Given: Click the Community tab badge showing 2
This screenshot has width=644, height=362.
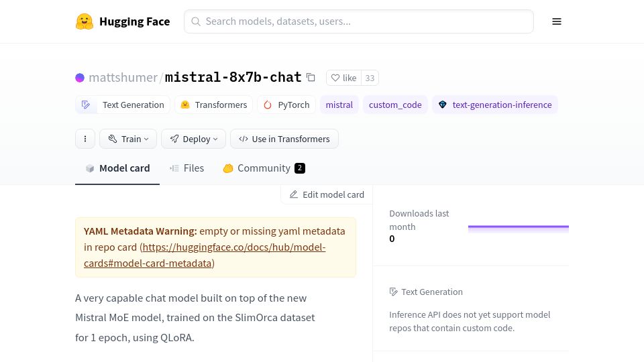Looking at the screenshot, I should pos(300,168).
